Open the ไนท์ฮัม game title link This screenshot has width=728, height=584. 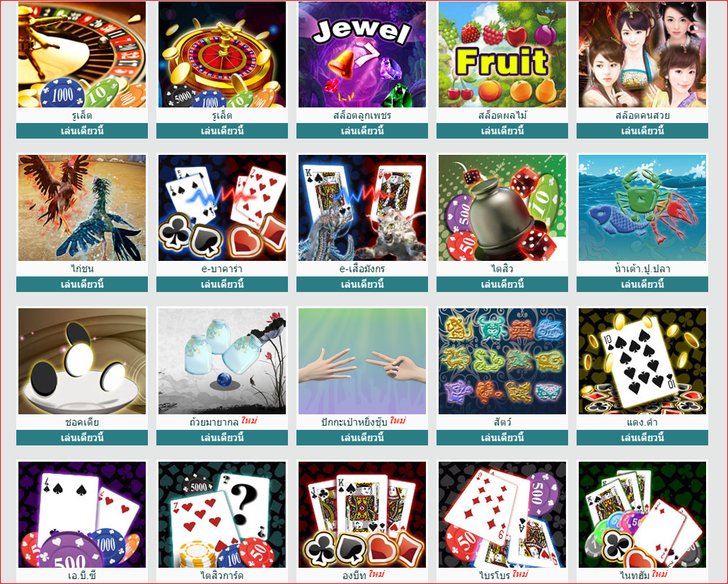coord(634,576)
